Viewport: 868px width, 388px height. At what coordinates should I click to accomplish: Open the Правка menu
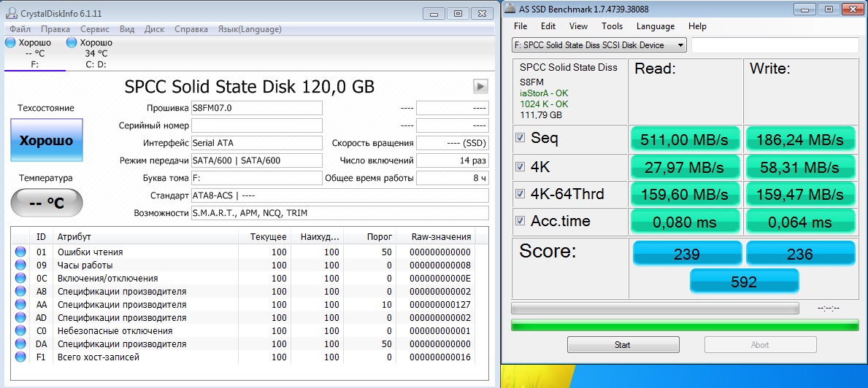[x=55, y=28]
